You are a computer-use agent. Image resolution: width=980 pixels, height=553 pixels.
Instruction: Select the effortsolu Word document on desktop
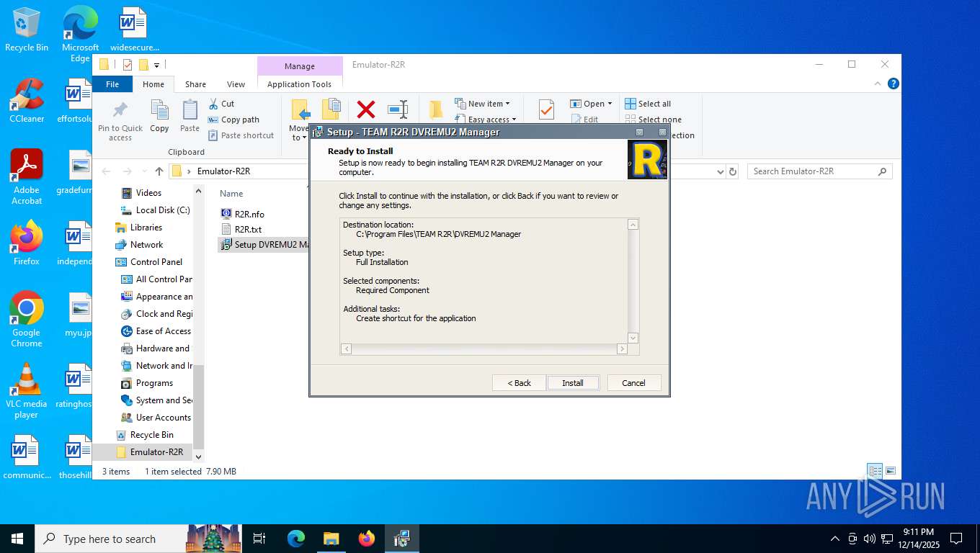tap(75, 101)
